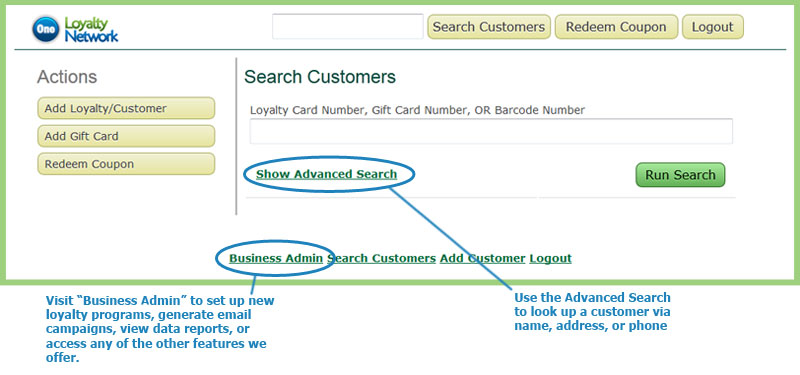Click the One Loyalty Network logo

(75, 29)
